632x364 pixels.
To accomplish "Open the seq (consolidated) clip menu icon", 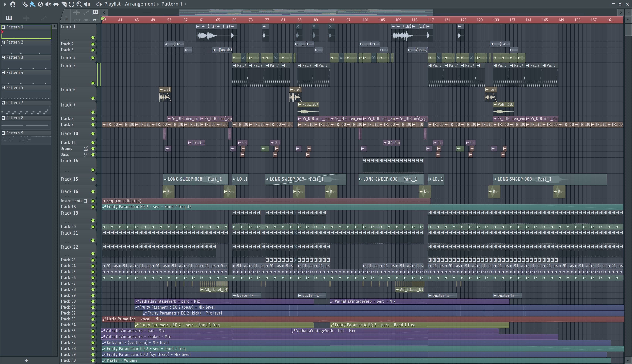I will 104,201.
